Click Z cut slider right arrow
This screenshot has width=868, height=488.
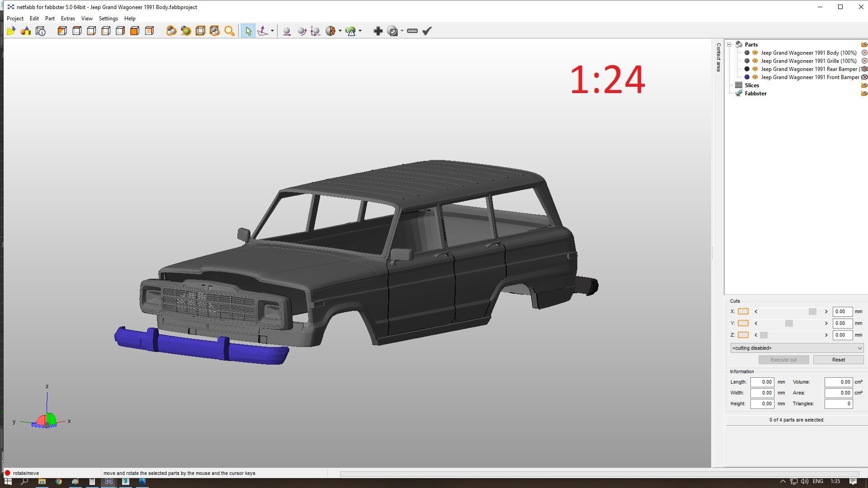826,335
